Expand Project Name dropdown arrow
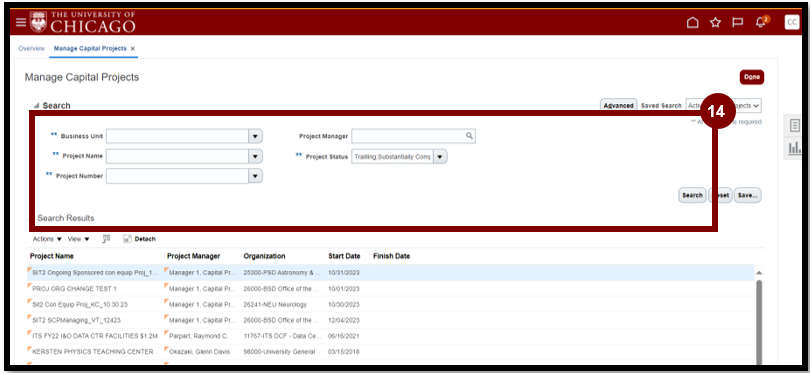The width and height of the screenshot is (810, 373). [255, 156]
